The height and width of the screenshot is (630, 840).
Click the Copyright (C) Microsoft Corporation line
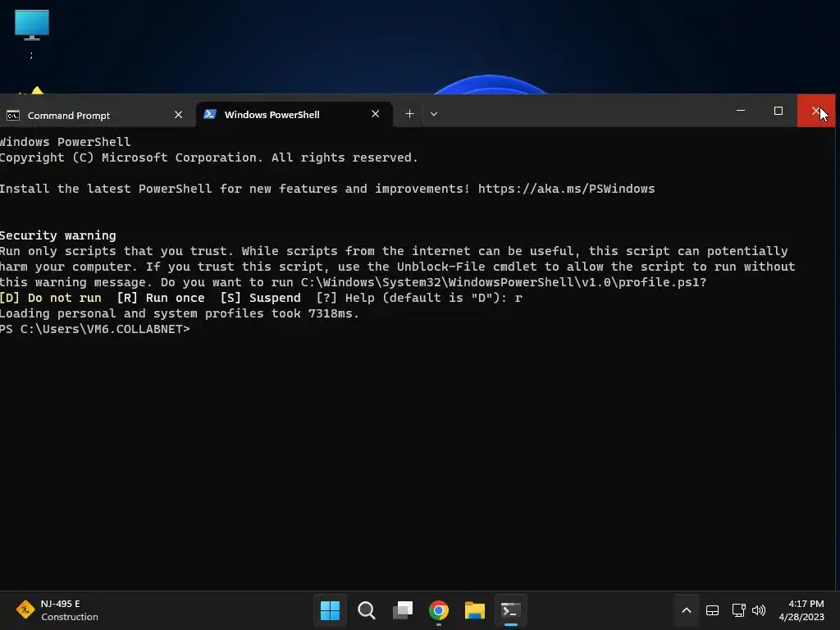coord(208,157)
